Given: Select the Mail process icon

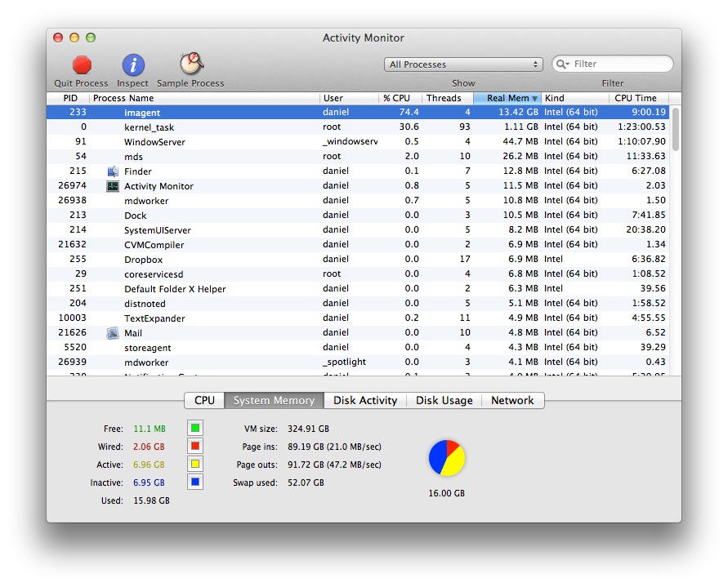Looking at the screenshot, I should coord(113,333).
